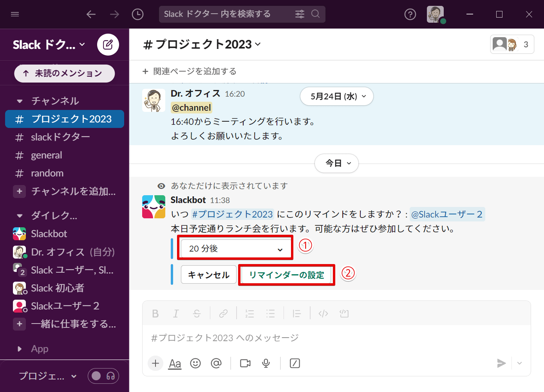The height and width of the screenshot is (392, 544).
Task: Focus the message input field
Action: pos(337,338)
